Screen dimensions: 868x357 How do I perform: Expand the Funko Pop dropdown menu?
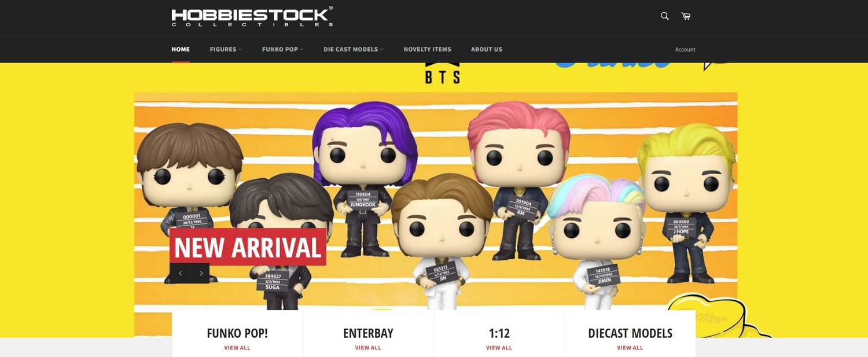pos(282,49)
